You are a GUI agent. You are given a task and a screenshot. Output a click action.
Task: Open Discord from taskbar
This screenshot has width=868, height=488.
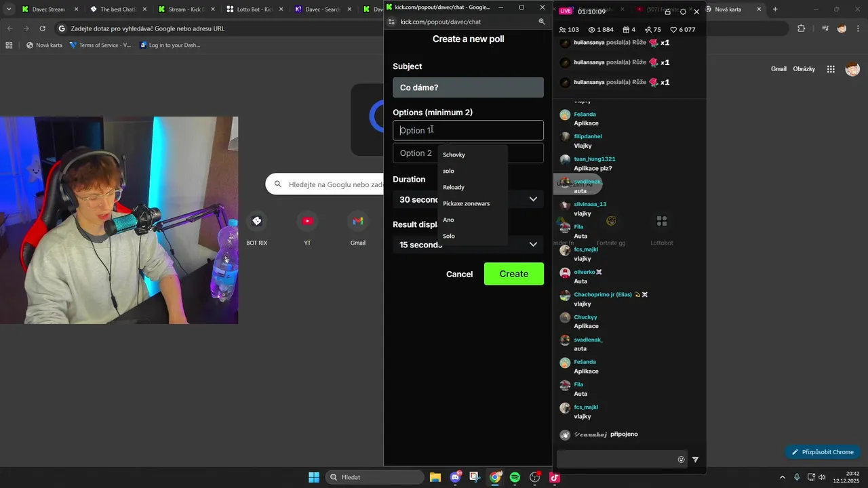point(456,477)
